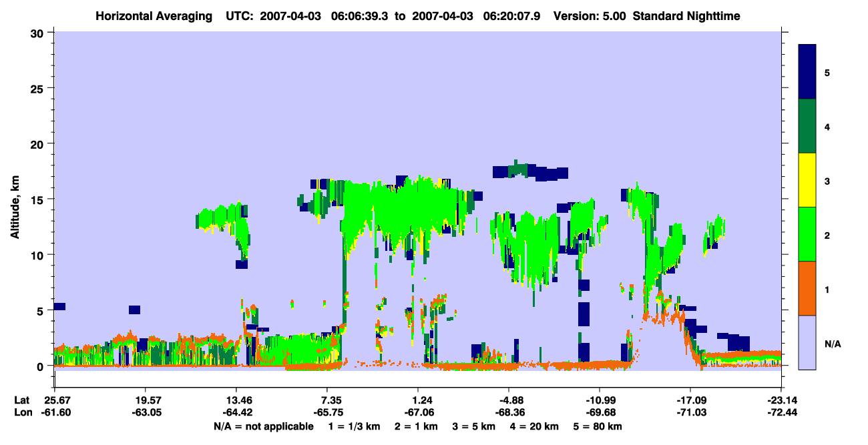
Task: Click the lavender N/A colorbar segment
Action: pos(807,342)
